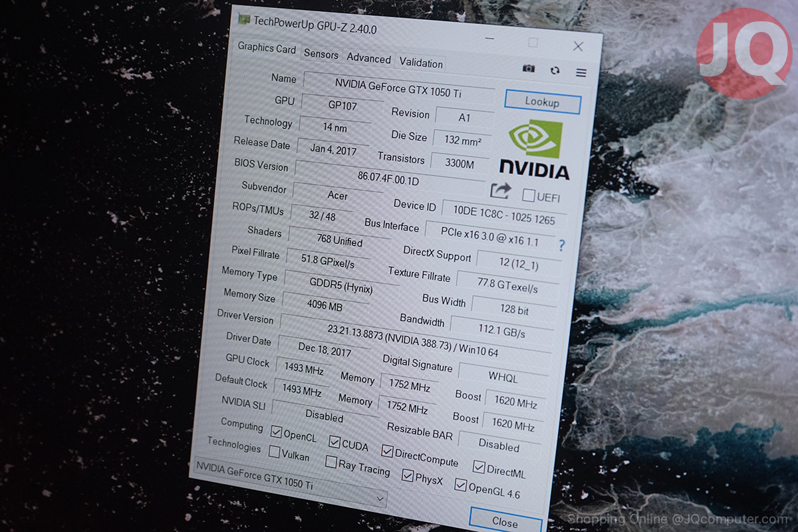Toggle the DirectML checkbox
The width and height of the screenshot is (798, 532).
(479, 467)
